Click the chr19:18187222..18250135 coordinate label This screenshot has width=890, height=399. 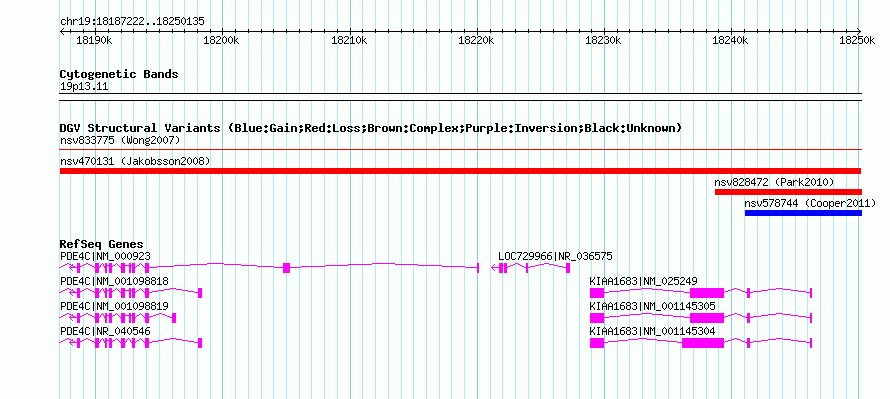click(132, 22)
